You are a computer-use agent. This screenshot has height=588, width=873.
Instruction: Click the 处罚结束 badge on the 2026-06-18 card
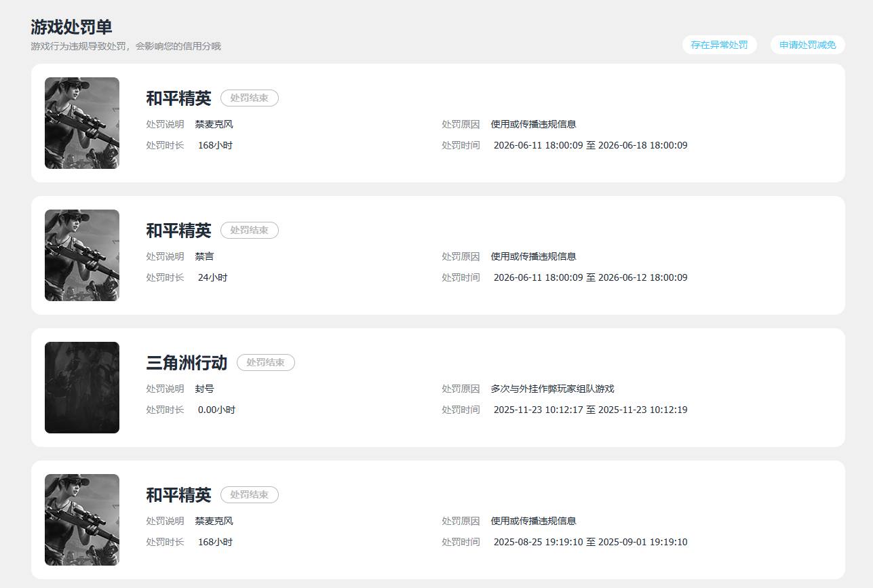(x=250, y=98)
